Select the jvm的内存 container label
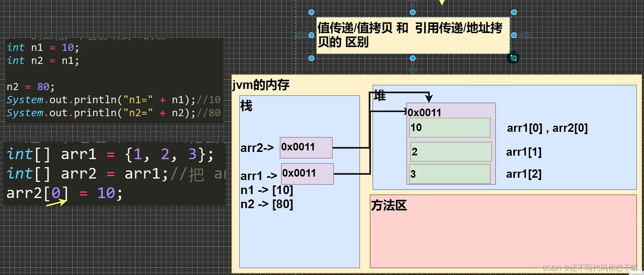The height and width of the screenshot is (275, 644). (x=261, y=84)
